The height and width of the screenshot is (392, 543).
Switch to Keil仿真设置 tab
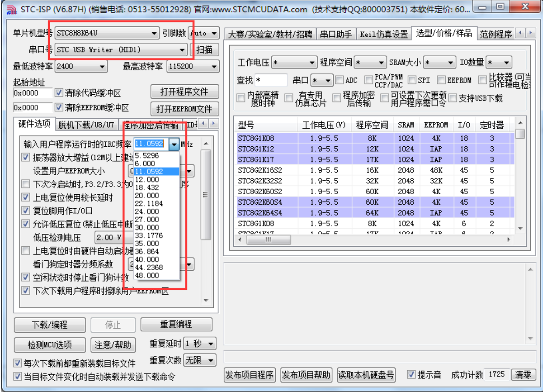(x=384, y=34)
